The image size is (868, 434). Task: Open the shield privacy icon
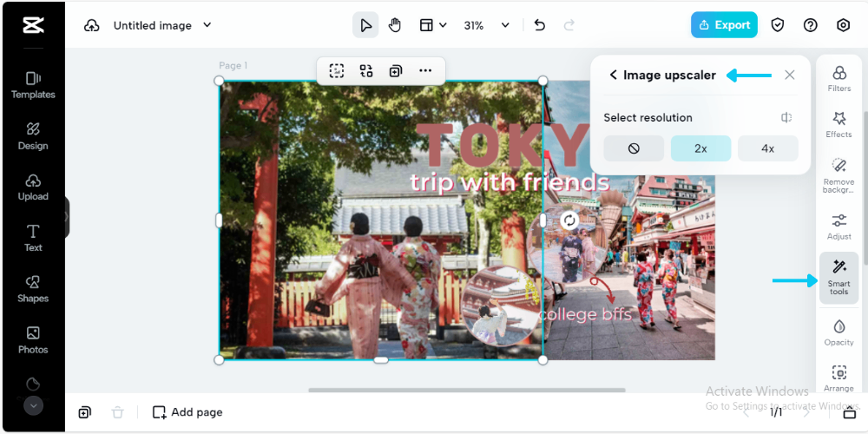coord(778,25)
